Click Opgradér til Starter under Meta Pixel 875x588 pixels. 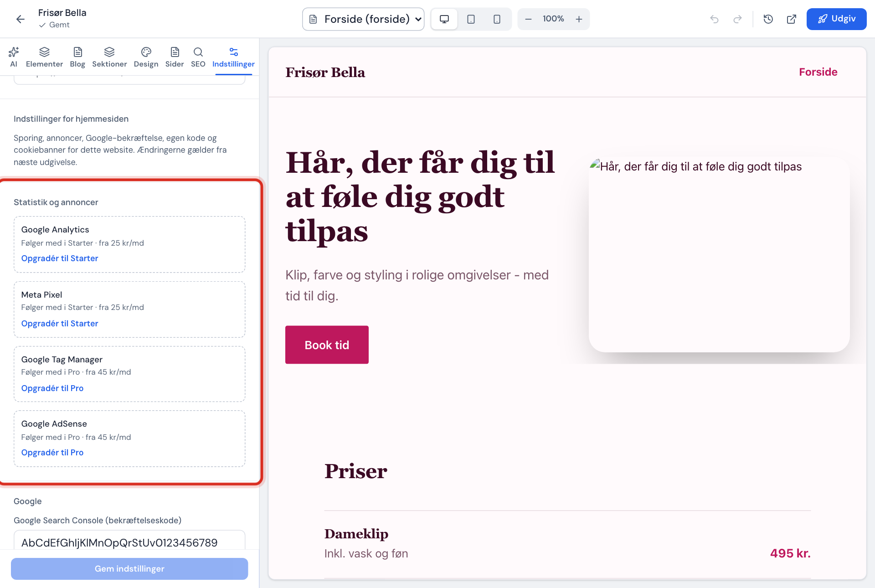click(x=60, y=324)
